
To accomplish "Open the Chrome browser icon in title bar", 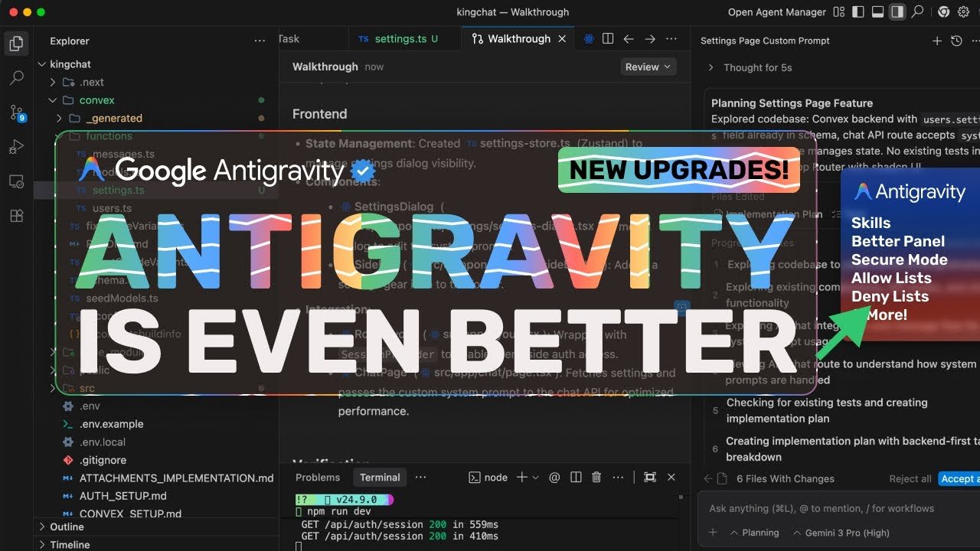I will click(x=943, y=12).
